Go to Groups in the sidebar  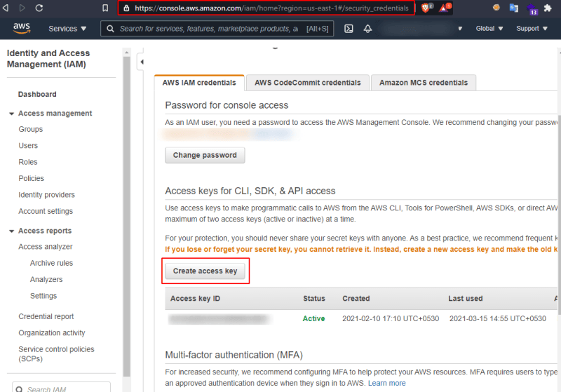point(31,129)
